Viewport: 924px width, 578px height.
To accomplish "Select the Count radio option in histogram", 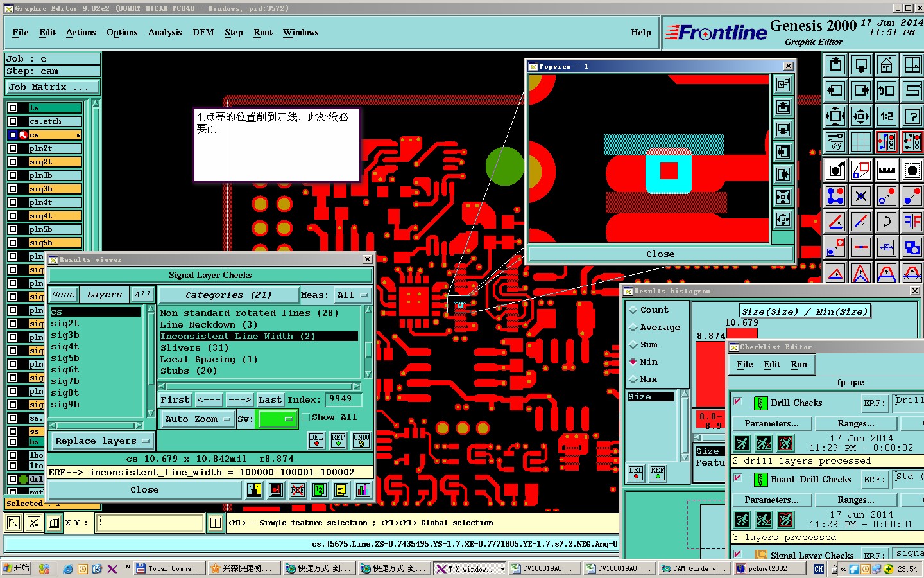I will [633, 310].
